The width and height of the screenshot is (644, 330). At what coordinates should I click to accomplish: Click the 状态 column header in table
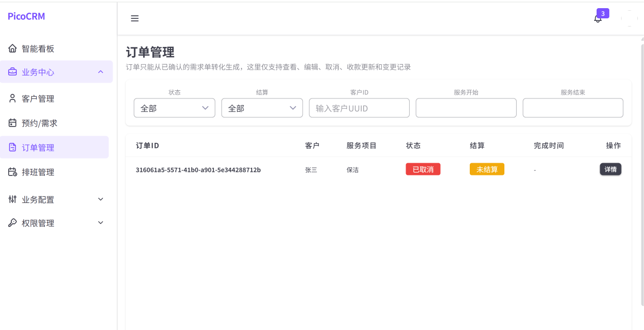point(413,146)
